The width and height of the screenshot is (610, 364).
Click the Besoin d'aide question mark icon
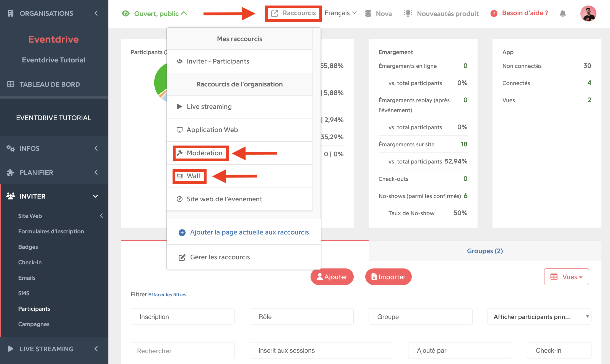tap(494, 13)
